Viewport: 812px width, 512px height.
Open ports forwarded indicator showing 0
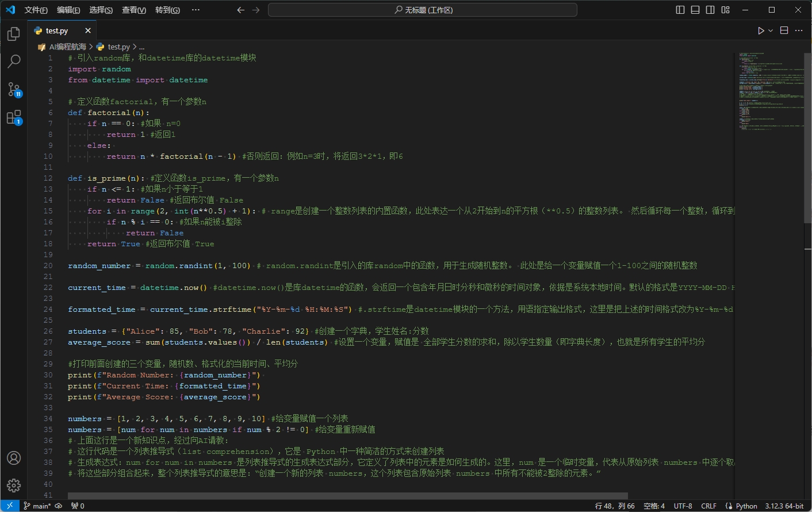pos(78,506)
